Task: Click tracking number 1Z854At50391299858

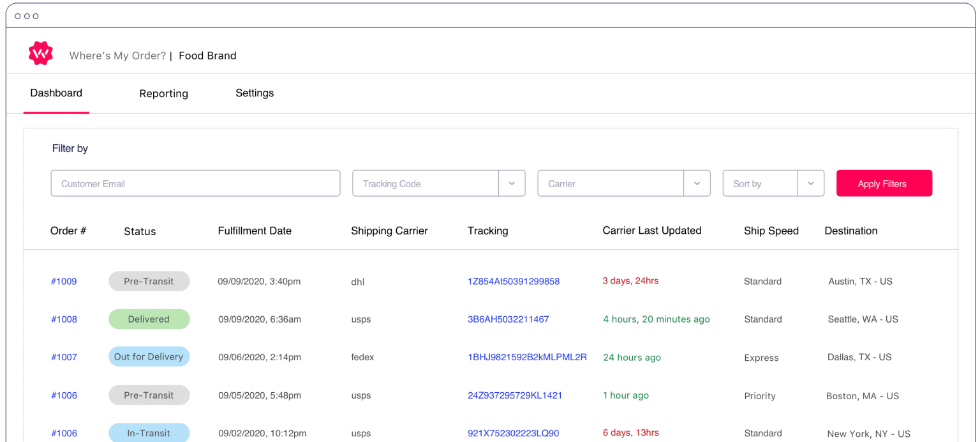Action: point(514,282)
